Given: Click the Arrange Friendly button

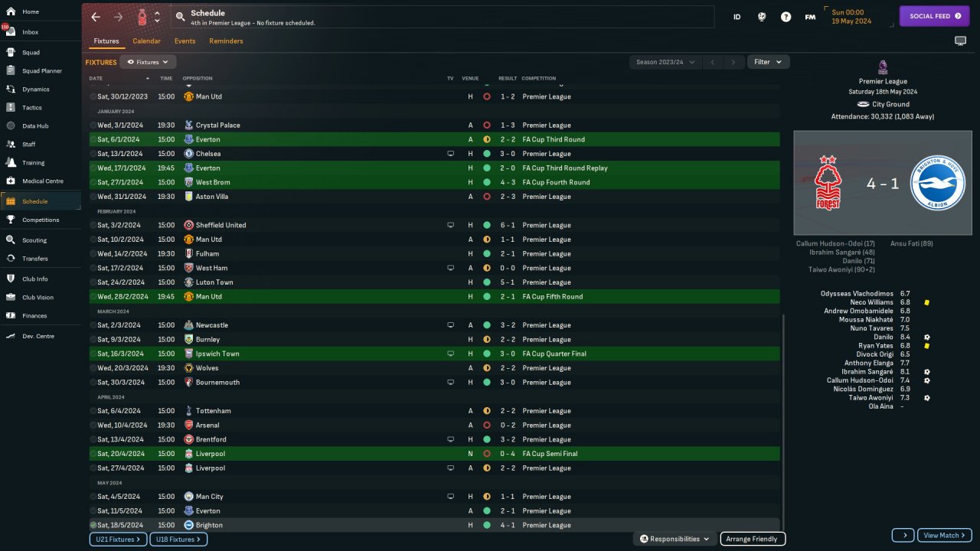Looking at the screenshot, I should pyautogui.click(x=753, y=539).
